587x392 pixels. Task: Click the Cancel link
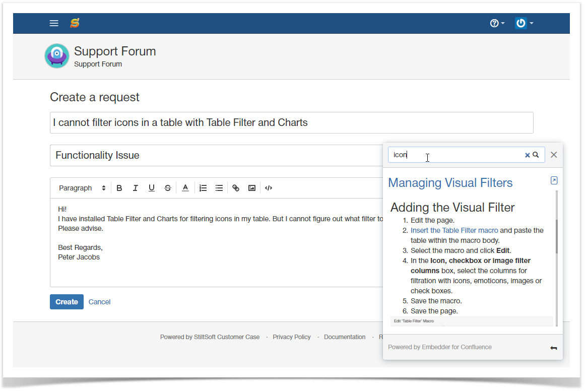pos(99,302)
